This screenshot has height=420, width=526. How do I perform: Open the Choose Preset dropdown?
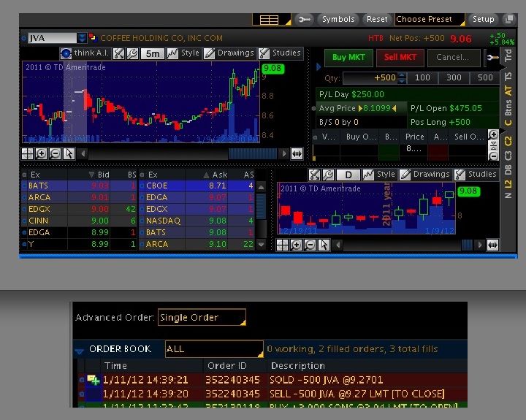430,20
